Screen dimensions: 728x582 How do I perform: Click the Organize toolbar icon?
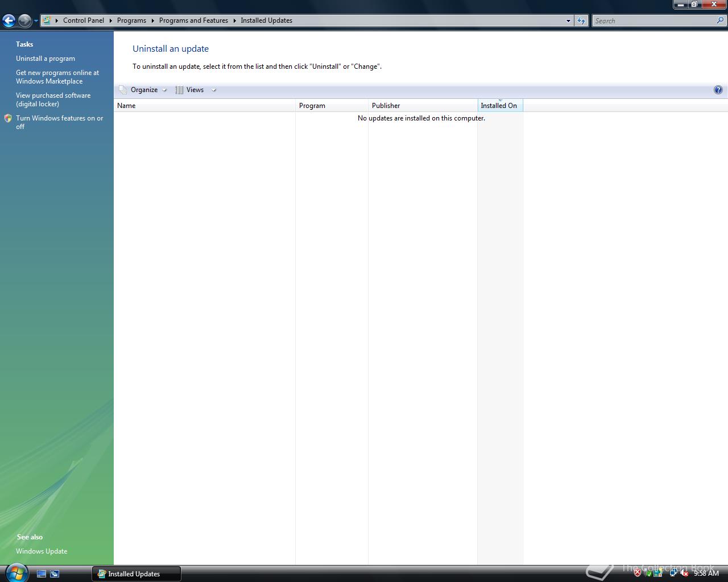122,90
